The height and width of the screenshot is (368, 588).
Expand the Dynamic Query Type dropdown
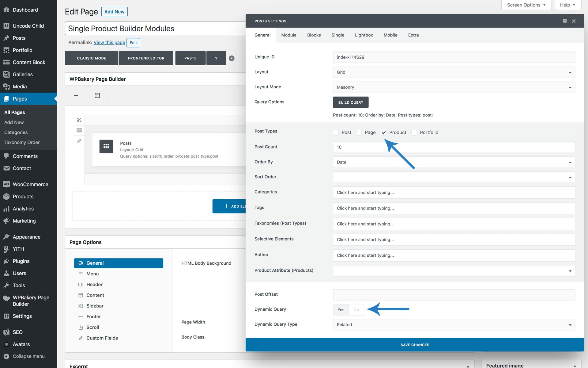coord(454,324)
